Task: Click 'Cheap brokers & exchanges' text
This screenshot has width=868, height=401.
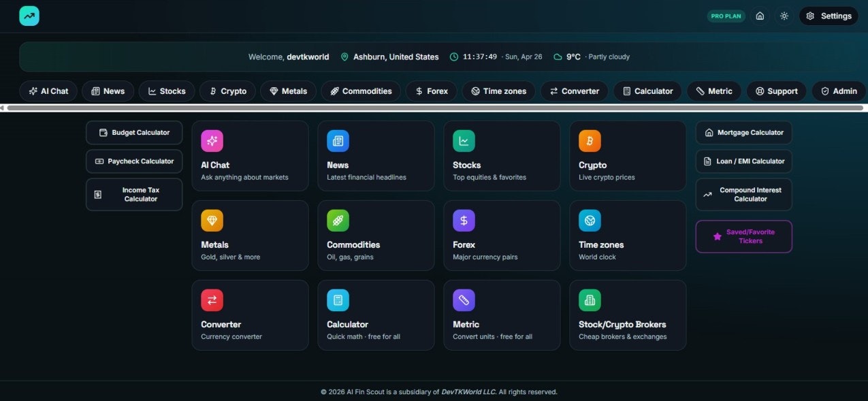Action: pyautogui.click(x=623, y=337)
